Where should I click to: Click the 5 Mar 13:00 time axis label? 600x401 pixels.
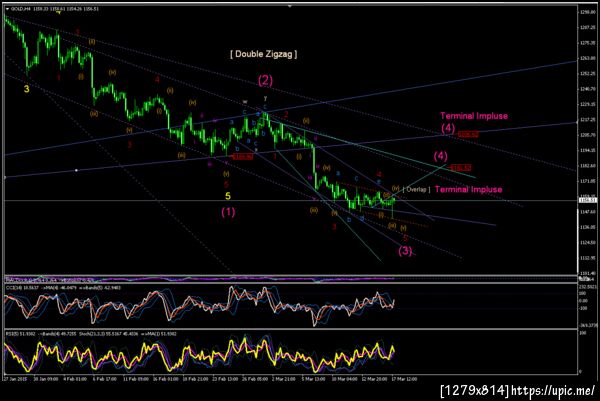coord(313,379)
